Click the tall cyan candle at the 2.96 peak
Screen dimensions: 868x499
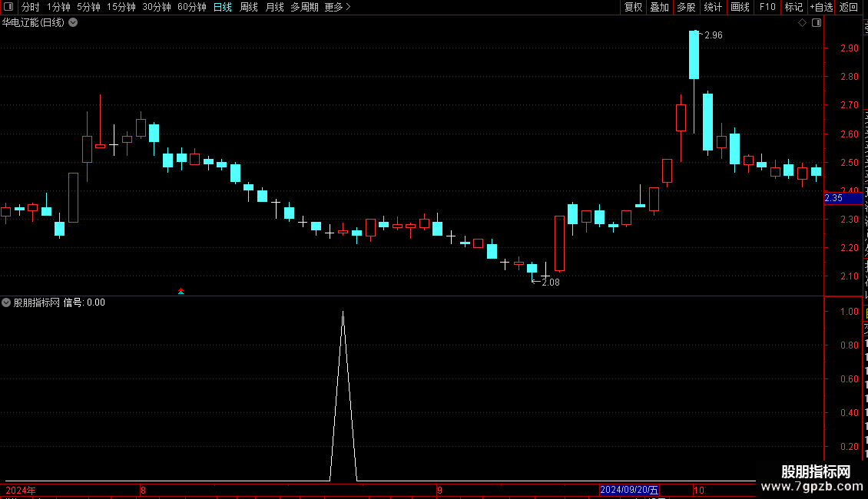tap(694, 55)
